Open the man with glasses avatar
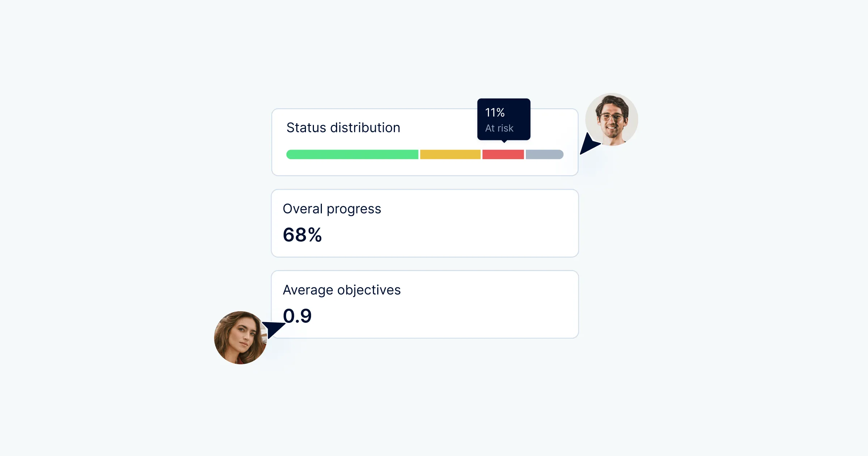 [612, 119]
